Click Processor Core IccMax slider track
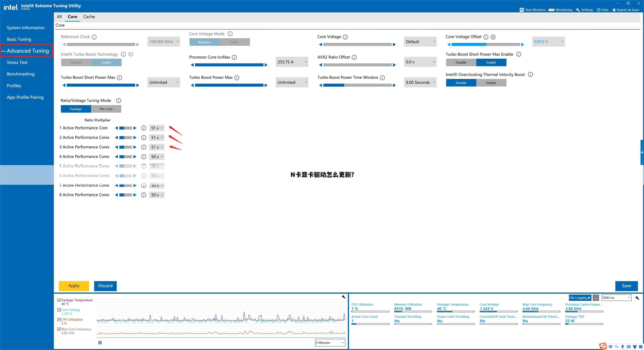Viewport: 644px width, 350px height. click(229, 65)
